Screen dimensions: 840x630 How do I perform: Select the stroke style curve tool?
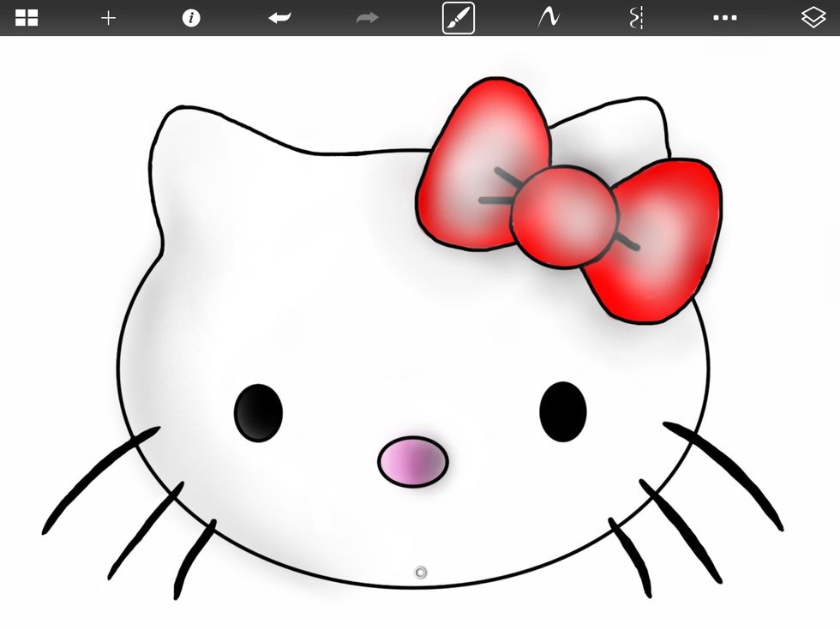coord(549,18)
